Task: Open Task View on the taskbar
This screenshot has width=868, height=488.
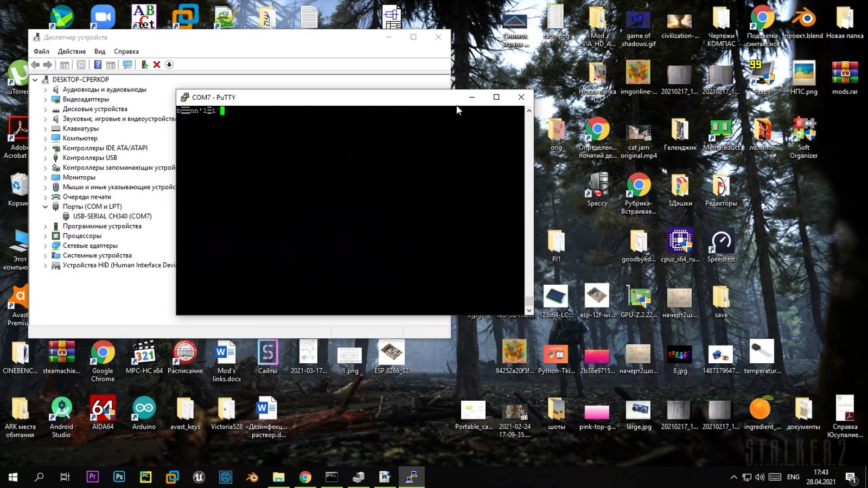Action: 65,477
